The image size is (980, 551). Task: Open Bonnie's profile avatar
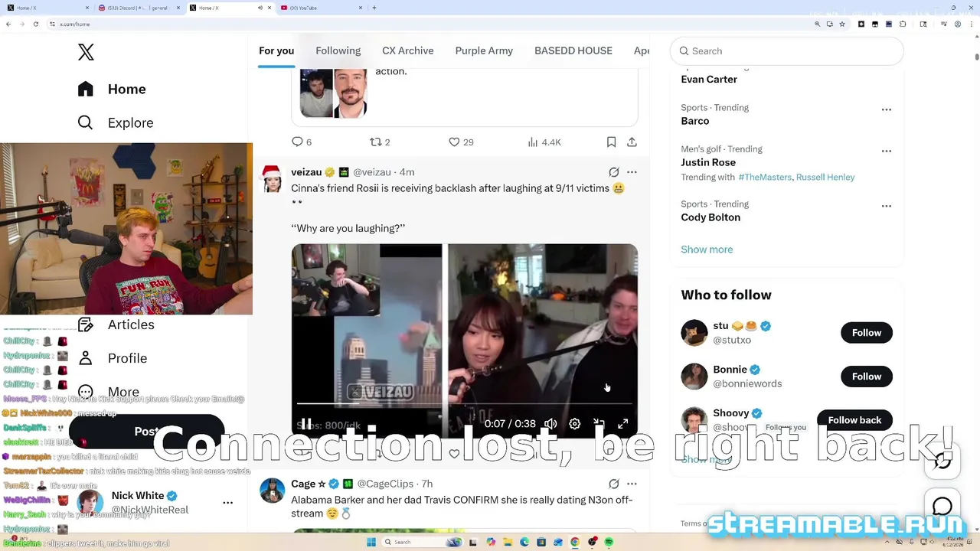[x=694, y=377]
